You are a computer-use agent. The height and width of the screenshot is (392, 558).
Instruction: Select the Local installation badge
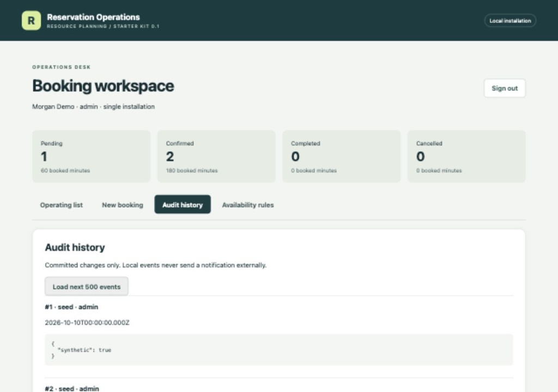coord(510,21)
